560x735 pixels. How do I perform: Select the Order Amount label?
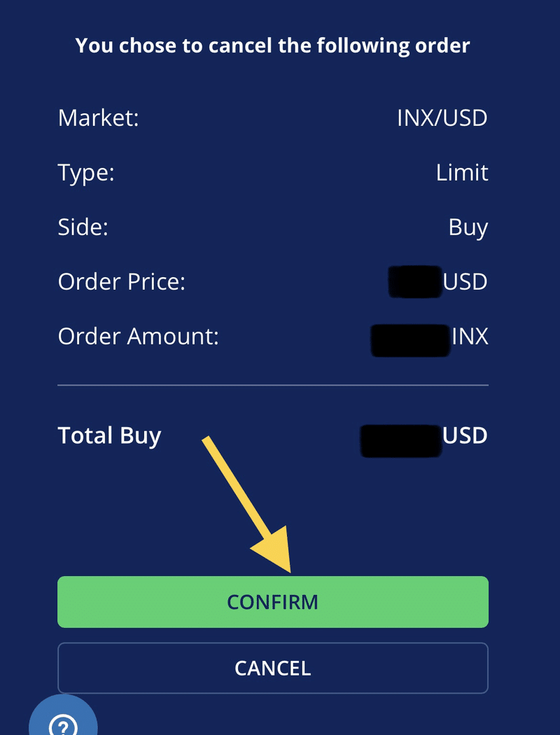[139, 337]
